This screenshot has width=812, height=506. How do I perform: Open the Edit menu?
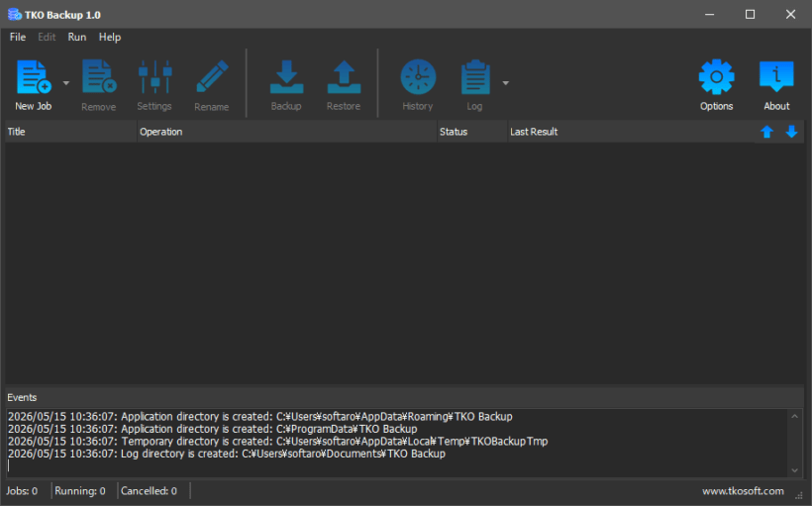click(47, 38)
